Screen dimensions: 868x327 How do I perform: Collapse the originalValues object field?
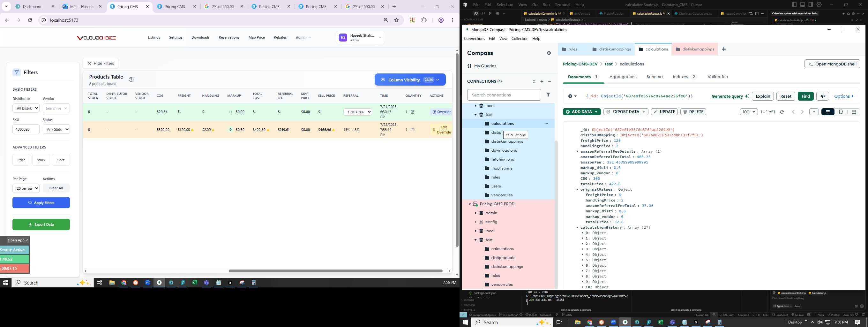(577, 189)
